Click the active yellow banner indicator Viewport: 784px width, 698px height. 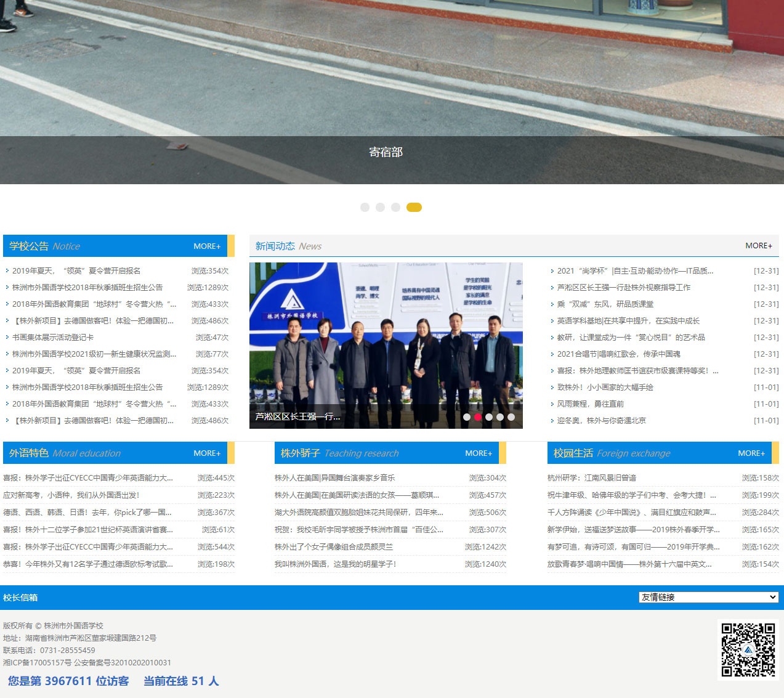pyautogui.click(x=414, y=208)
